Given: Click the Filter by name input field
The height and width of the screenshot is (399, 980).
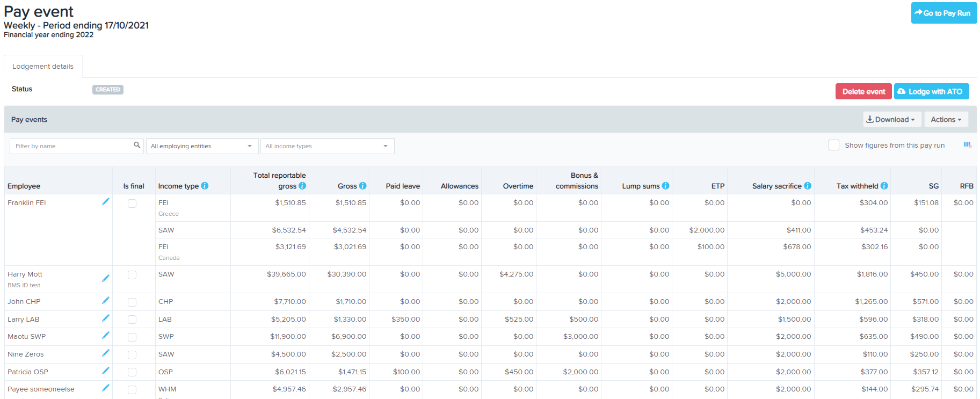Looking at the screenshot, I should tap(72, 146).
